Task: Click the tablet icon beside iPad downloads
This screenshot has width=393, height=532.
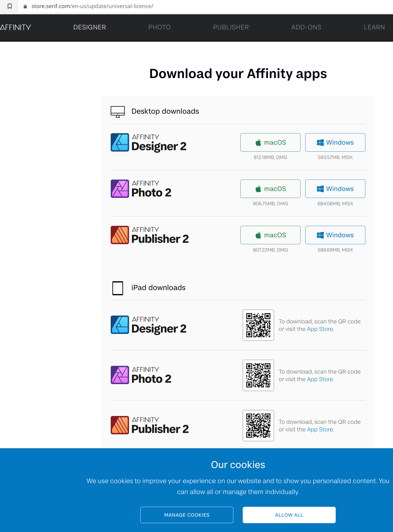Action: [x=118, y=288]
